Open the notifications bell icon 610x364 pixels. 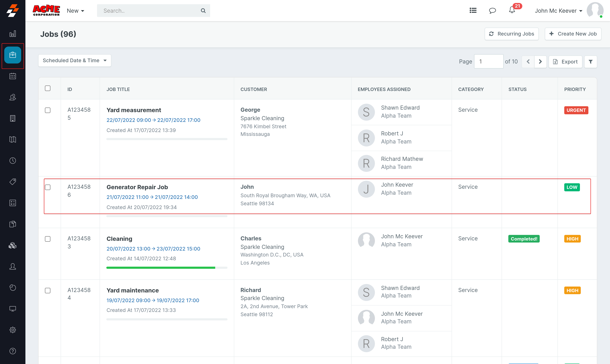[x=512, y=10]
